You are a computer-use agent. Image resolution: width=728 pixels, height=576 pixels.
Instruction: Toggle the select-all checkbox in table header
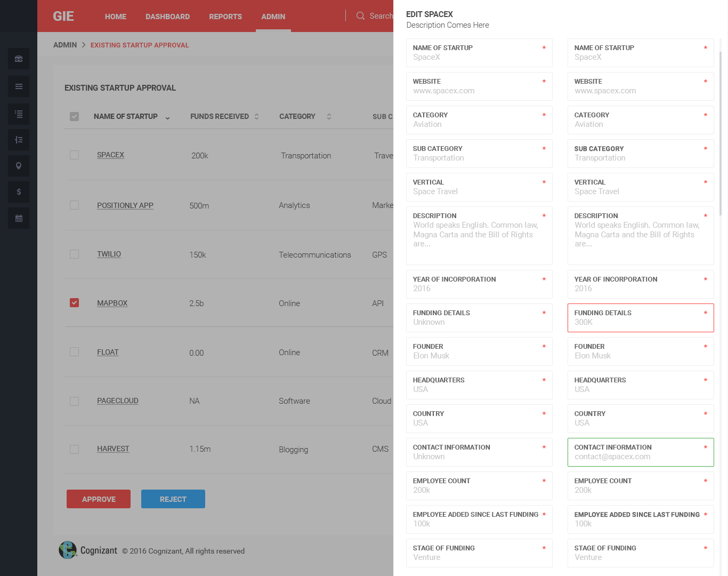point(74,116)
